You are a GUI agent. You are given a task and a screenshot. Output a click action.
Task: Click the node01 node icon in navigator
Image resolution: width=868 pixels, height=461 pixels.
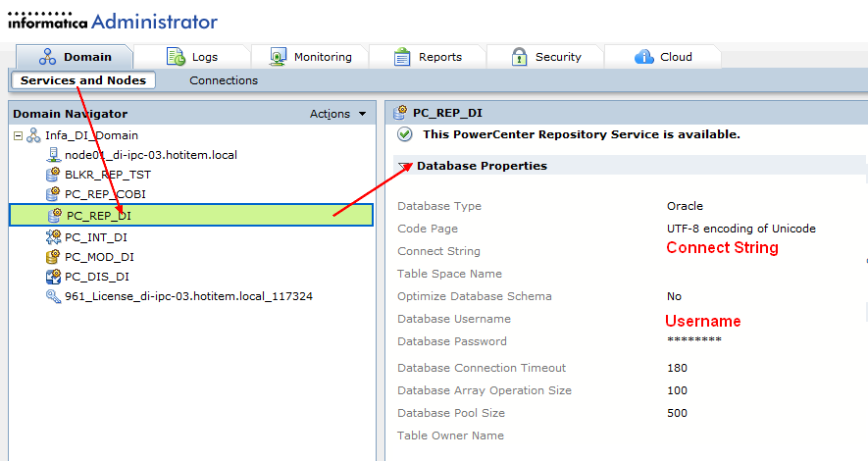pos(54,155)
